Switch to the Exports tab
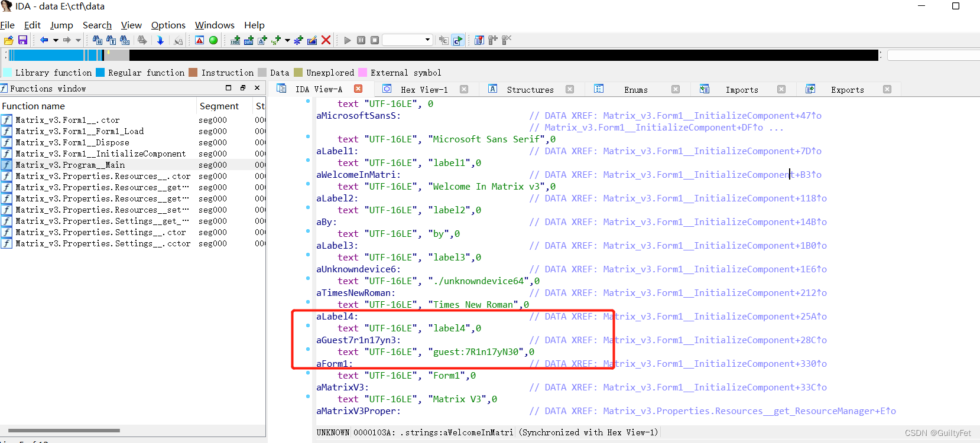 [x=848, y=90]
